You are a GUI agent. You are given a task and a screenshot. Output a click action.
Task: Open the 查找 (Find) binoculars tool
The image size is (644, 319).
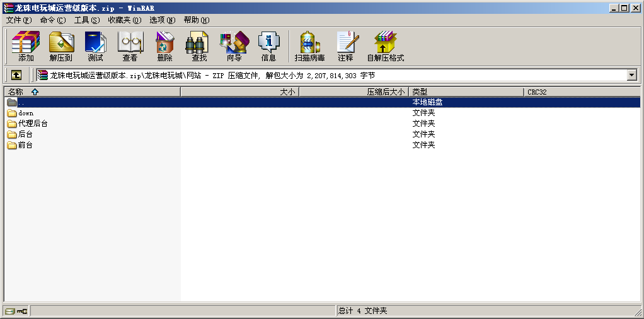point(199,47)
